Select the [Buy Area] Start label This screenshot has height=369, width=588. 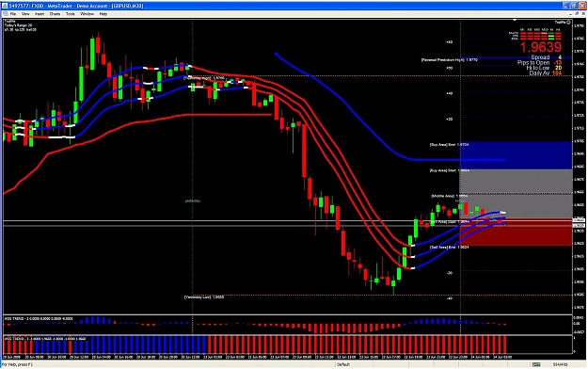[450, 170]
